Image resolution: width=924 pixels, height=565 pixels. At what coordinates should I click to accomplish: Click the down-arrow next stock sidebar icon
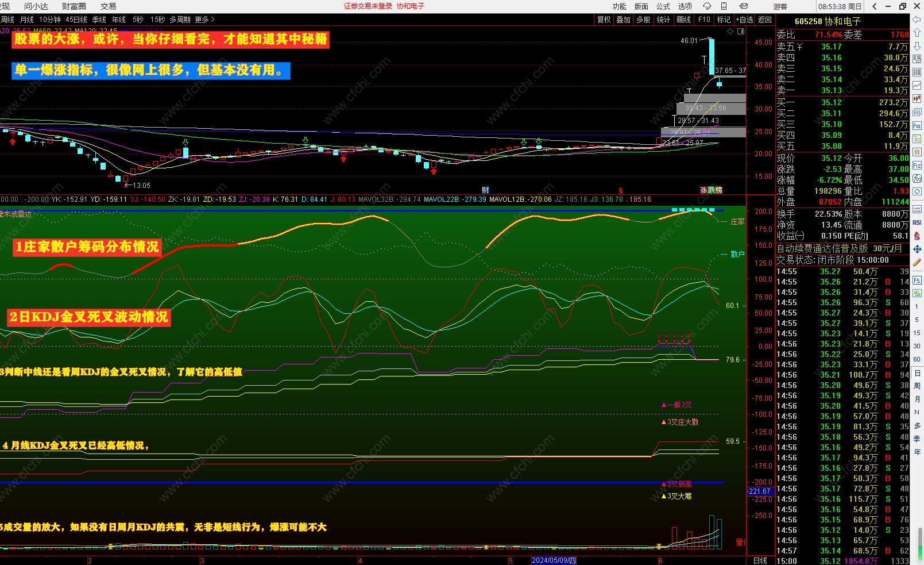(x=917, y=46)
